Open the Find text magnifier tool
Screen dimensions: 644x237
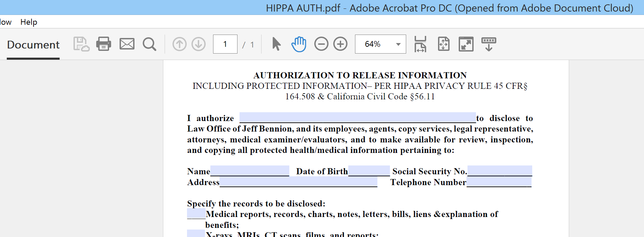149,44
